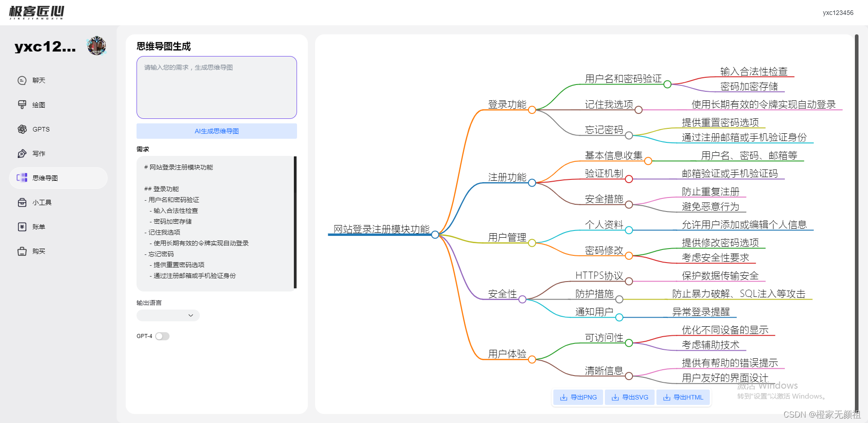Click the mind map canvas vertical scrollbar
868x423 pixels.
coord(856,224)
